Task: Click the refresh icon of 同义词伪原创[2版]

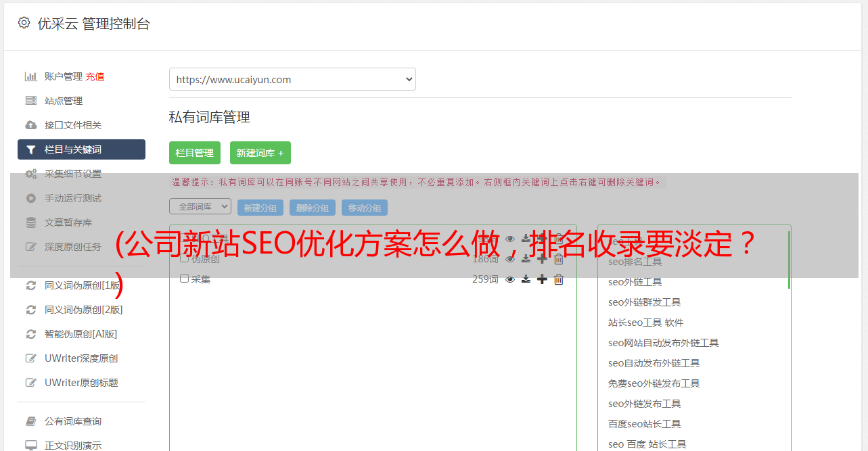Action: [x=31, y=310]
